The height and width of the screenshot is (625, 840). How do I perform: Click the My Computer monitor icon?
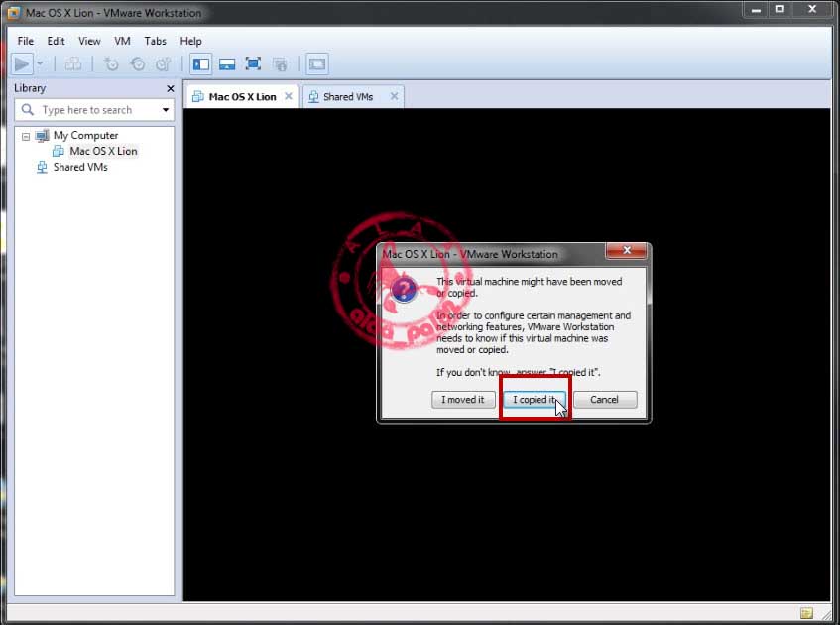click(x=42, y=136)
